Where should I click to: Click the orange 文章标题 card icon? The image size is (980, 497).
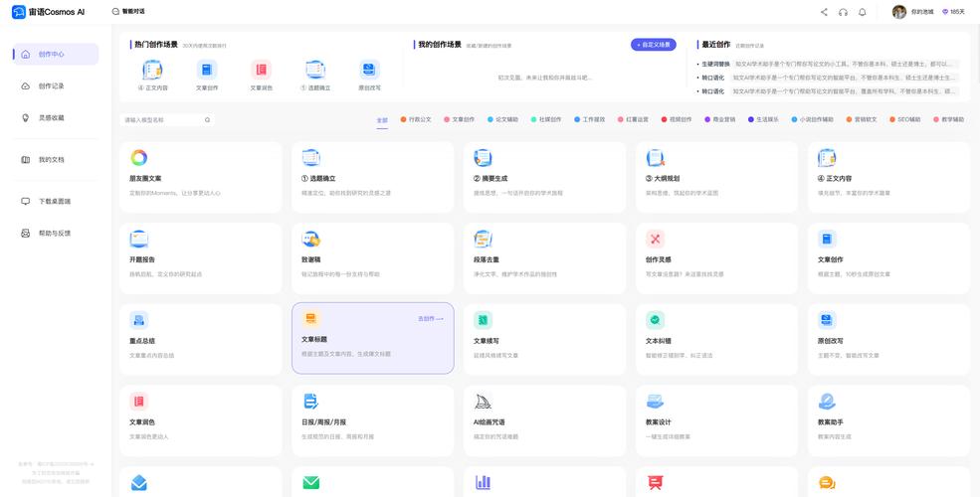click(310, 319)
